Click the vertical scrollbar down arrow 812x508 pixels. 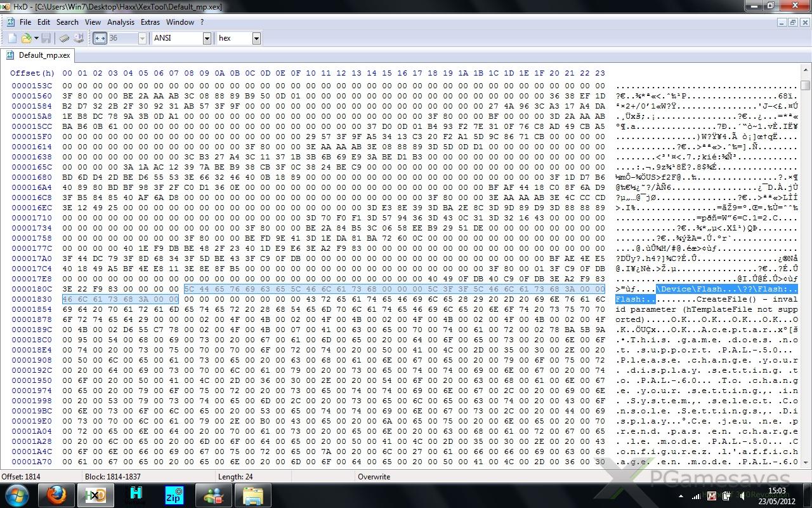(x=805, y=462)
